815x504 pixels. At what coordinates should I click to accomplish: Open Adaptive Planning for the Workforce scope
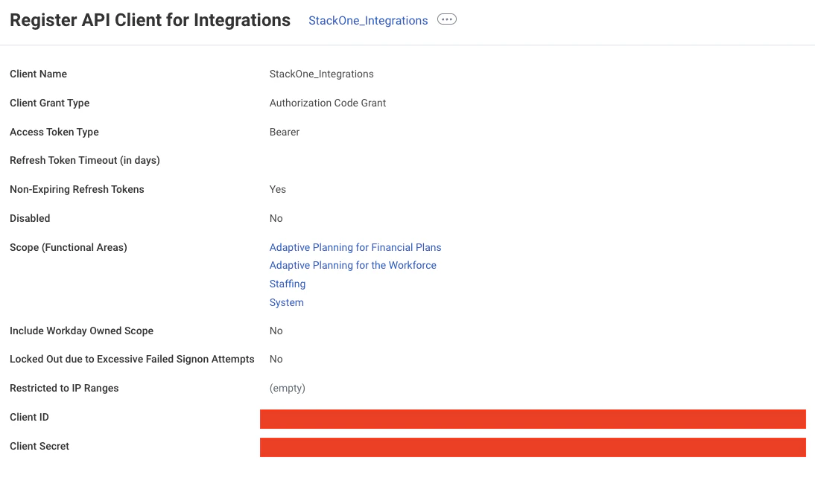coord(352,265)
